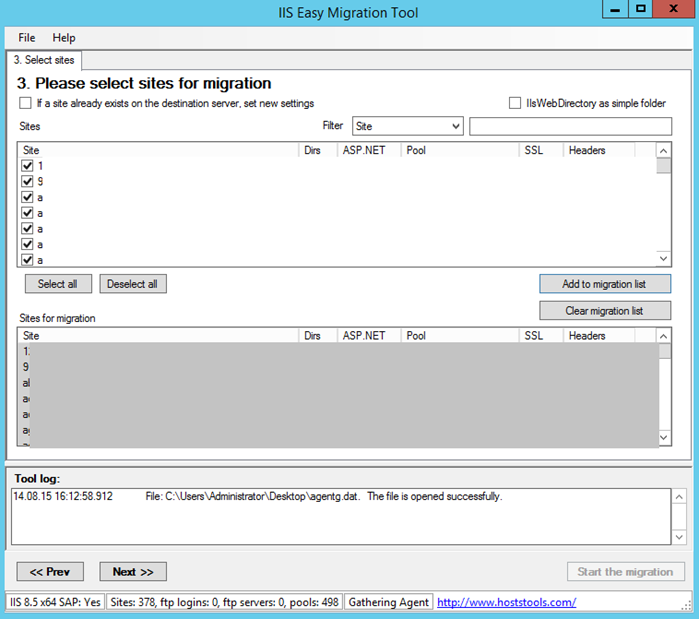Viewport: 699px width, 619px height.
Task: Open the File menu
Action: [x=26, y=38]
